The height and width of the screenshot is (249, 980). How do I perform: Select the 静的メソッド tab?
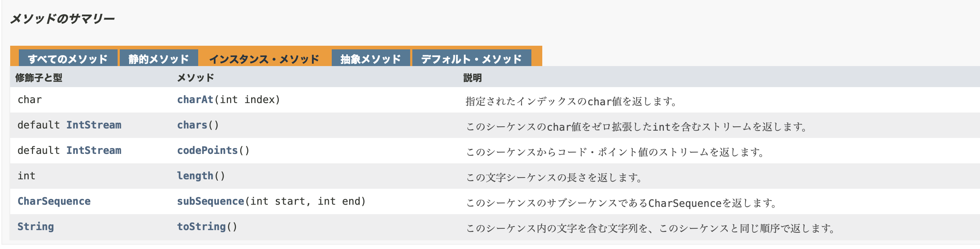(159, 58)
